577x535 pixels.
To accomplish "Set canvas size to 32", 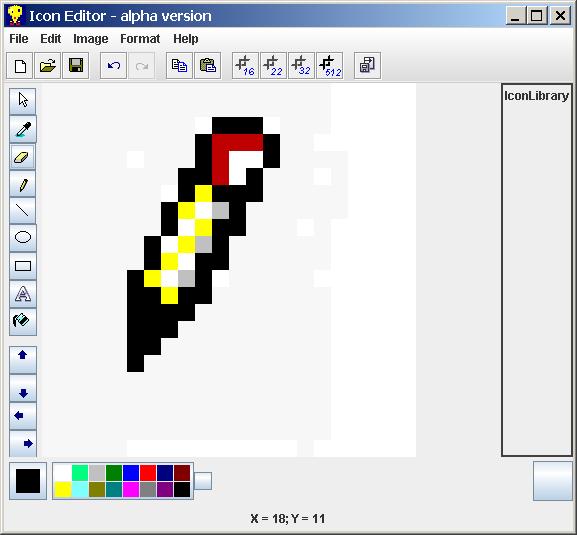I will coord(301,66).
